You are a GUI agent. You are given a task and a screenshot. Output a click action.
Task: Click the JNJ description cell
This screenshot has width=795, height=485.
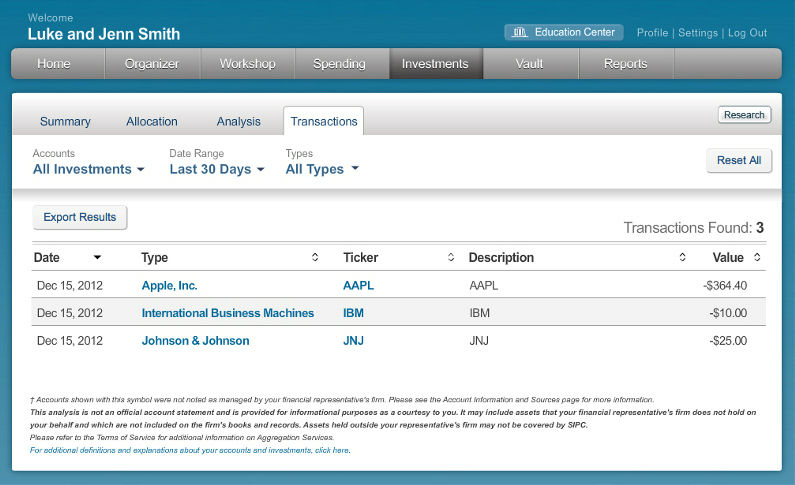[x=479, y=341]
